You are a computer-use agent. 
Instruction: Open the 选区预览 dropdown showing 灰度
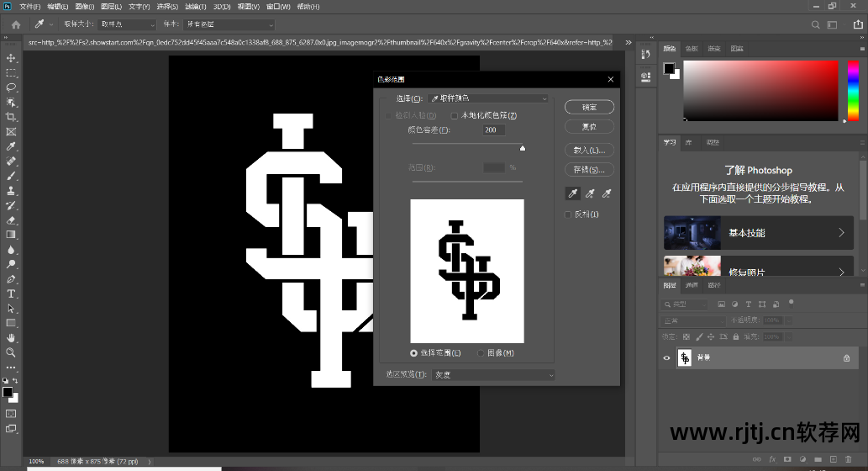pyautogui.click(x=492, y=375)
